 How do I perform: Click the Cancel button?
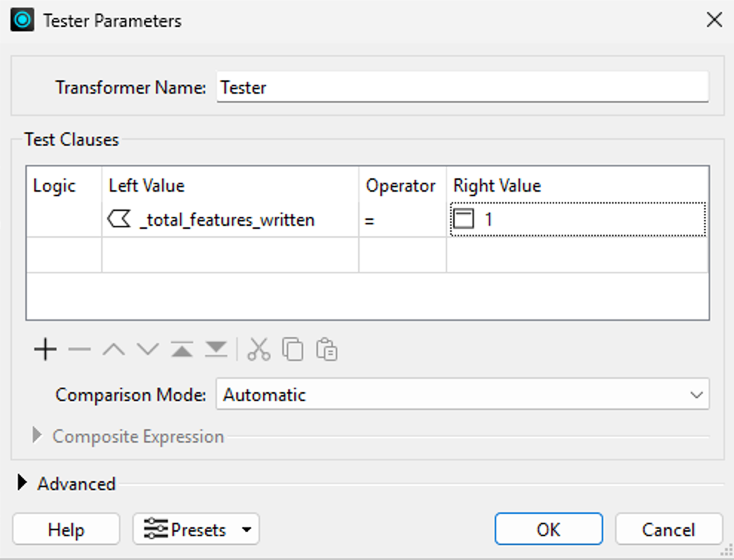coord(669,529)
